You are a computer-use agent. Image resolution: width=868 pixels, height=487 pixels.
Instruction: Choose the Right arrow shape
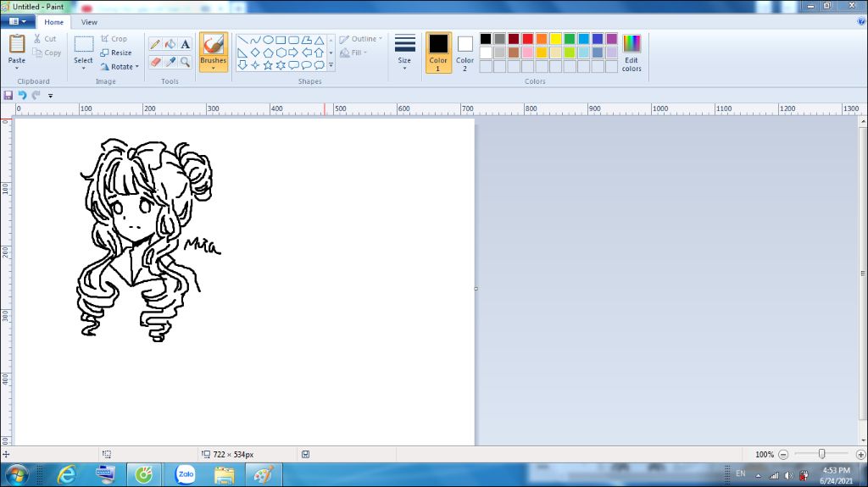point(293,53)
